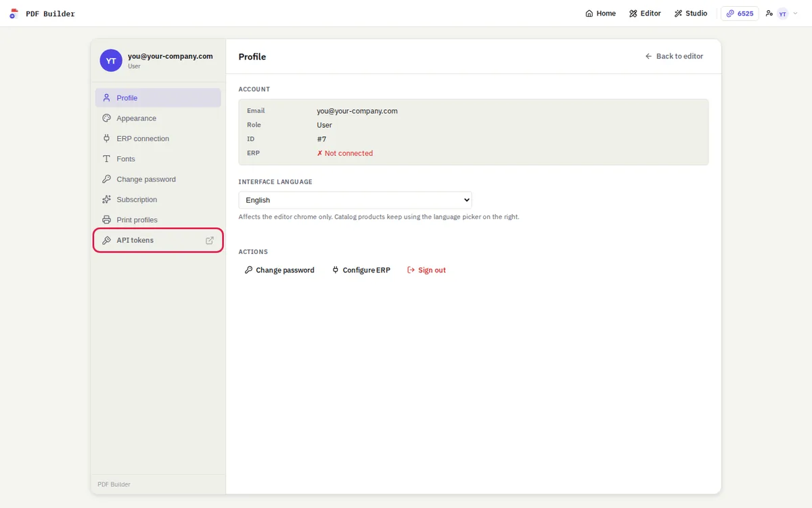
Task: Open the API tokens item
Action: (158, 240)
